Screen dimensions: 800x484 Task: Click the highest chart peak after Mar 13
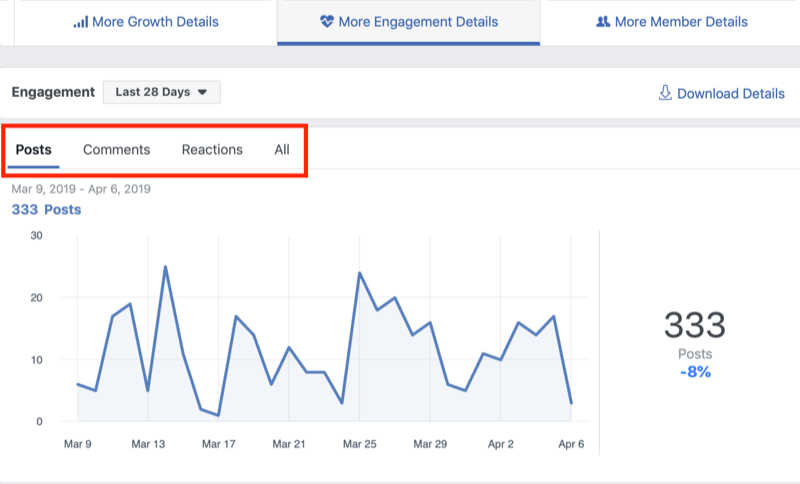pyautogui.click(x=165, y=267)
